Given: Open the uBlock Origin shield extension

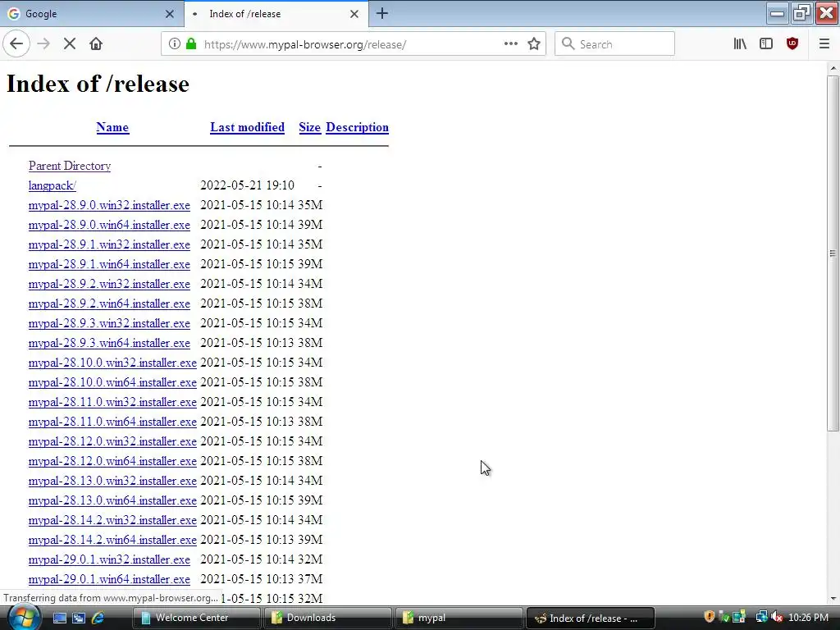Looking at the screenshot, I should pyautogui.click(x=792, y=44).
